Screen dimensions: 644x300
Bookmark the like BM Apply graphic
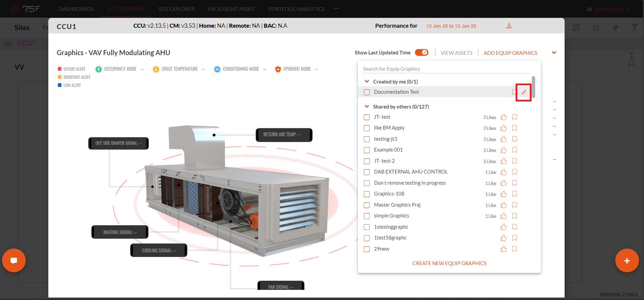tap(515, 128)
